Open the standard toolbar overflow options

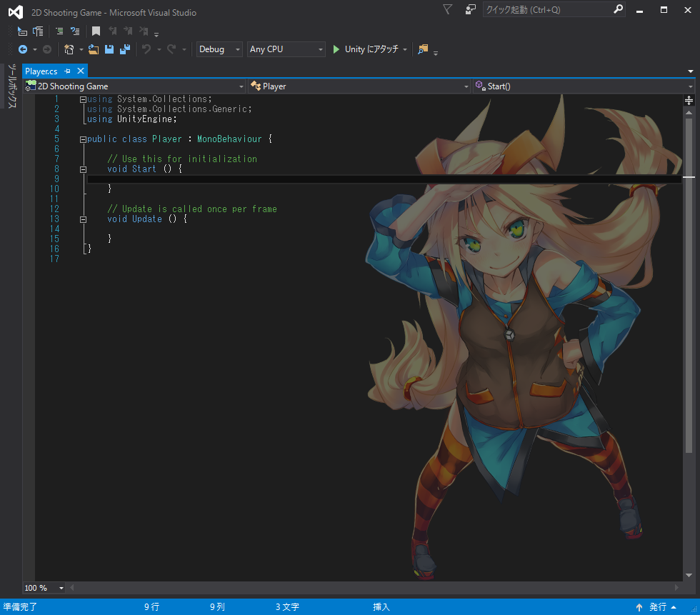click(x=436, y=51)
